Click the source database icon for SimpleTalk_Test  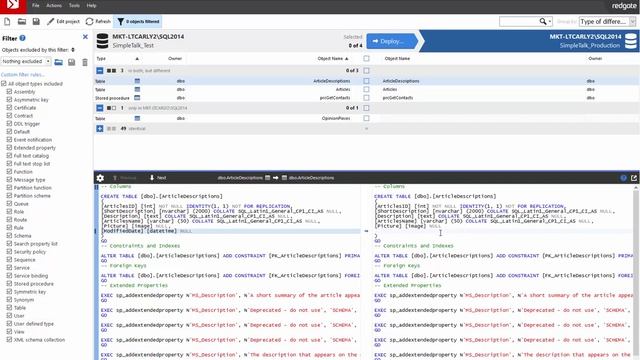(102, 41)
